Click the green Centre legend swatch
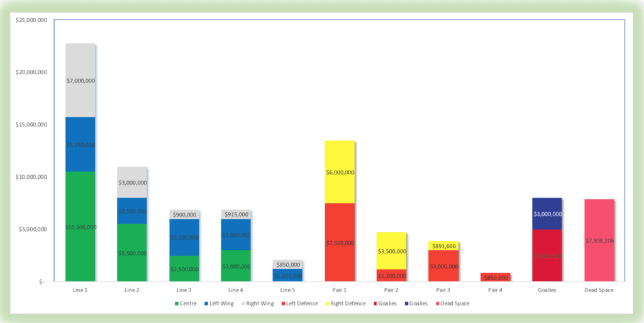The width and height of the screenshot is (644, 323). click(x=176, y=303)
